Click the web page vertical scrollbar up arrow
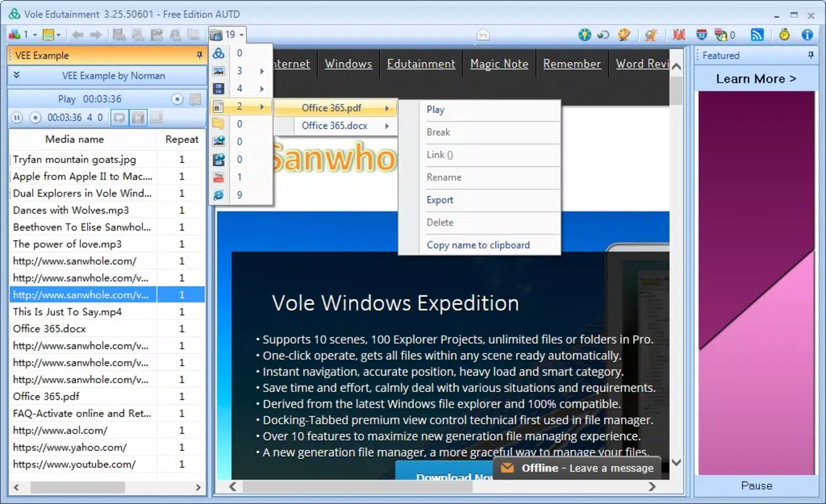 676,66
